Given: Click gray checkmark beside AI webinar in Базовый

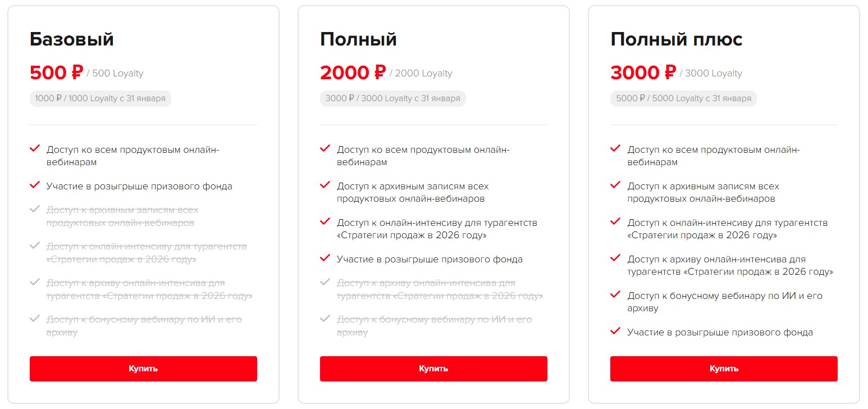Looking at the screenshot, I should coord(35,319).
